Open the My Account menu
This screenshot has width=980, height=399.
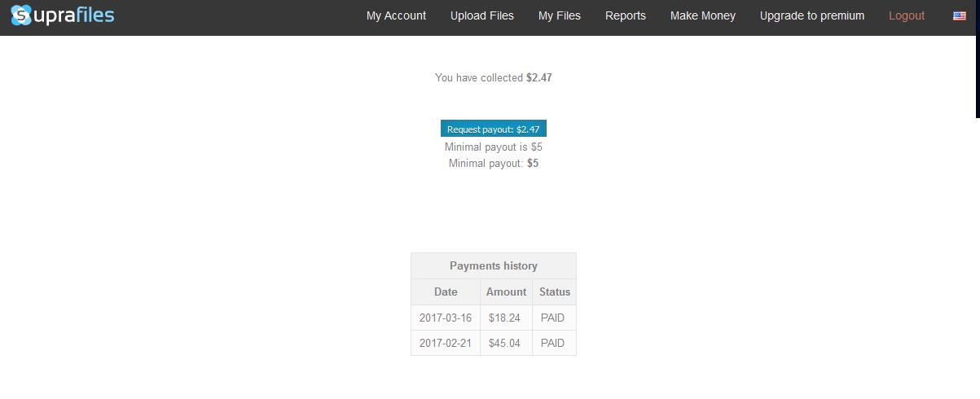(x=396, y=15)
